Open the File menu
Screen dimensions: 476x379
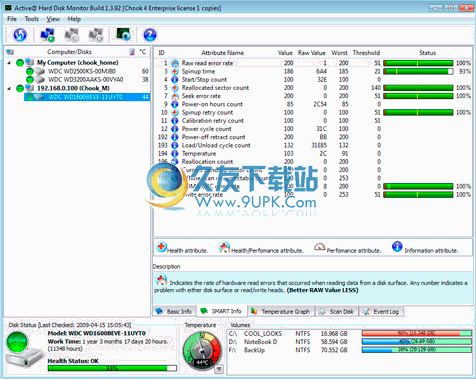(x=12, y=19)
